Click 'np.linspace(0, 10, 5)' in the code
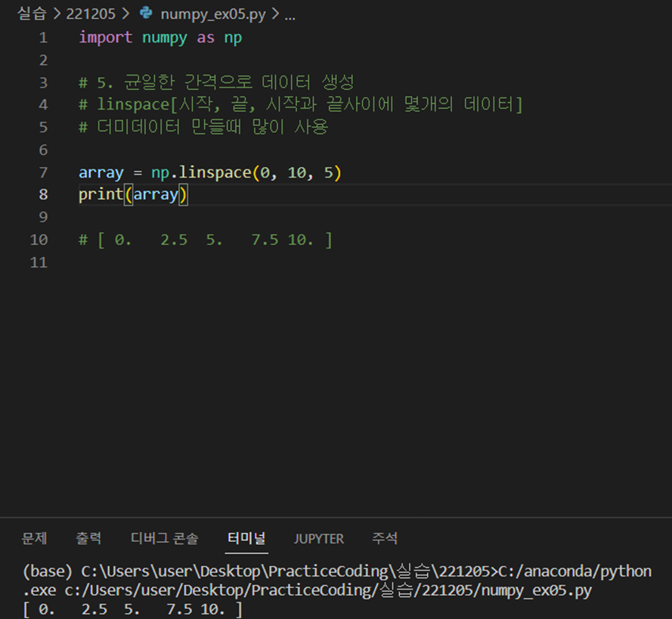672x619 pixels. pos(246,172)
